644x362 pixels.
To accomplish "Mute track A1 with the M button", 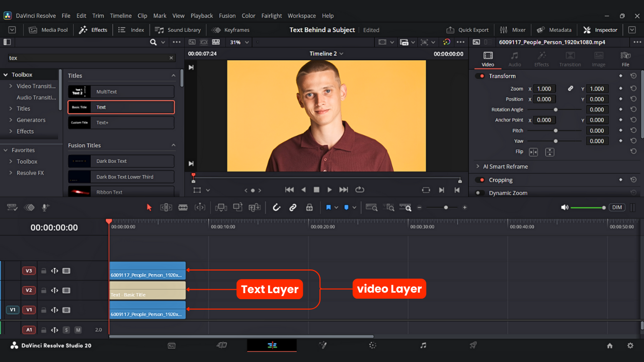I will [x=78, y=330].
